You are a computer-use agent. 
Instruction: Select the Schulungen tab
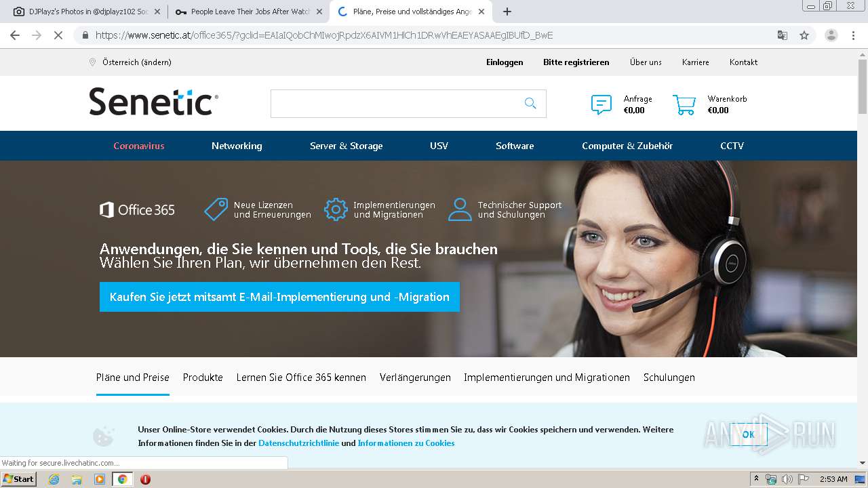point(669,378)
